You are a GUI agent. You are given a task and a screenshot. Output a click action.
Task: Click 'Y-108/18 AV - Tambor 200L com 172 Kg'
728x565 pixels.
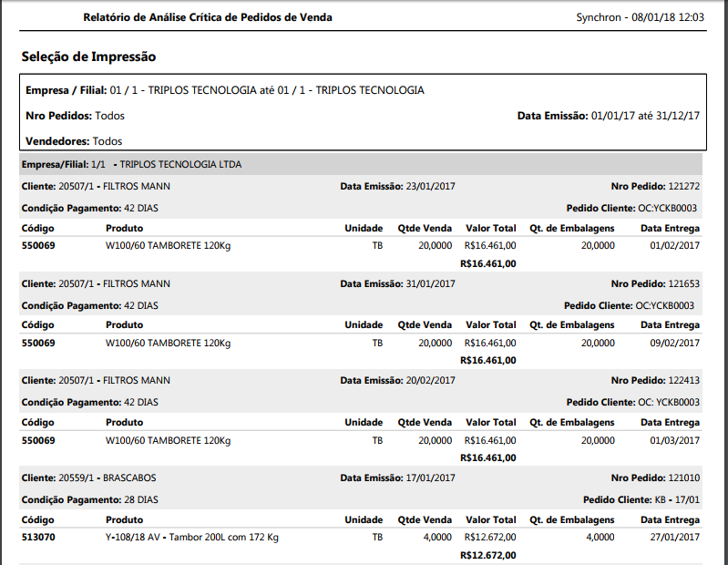click(x=191, y=537)
